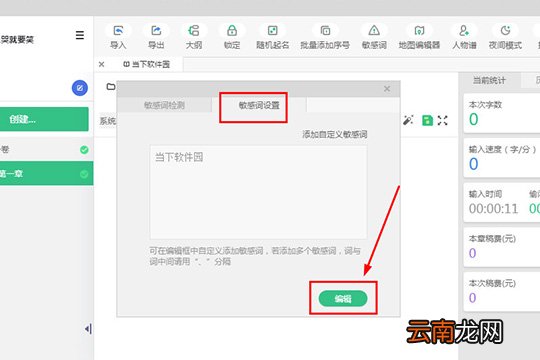
Task: Select the 敏感词设置 tab
Action: (x=259, y=105)
